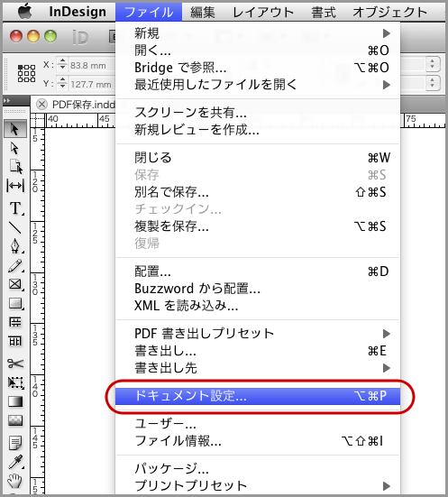This screenshot has width=448, height=497.
Task: Select the Selection tool (black arrow)
Action: pos(15,129)
